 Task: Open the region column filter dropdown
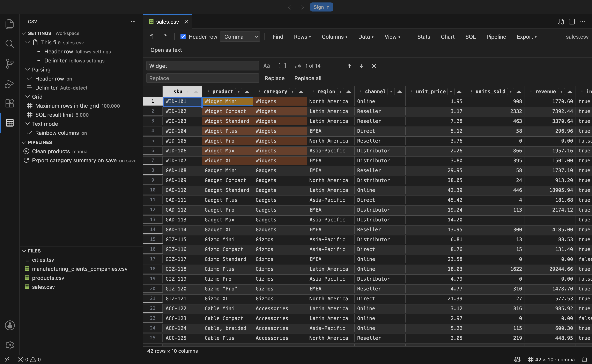[x=340, y=91]
